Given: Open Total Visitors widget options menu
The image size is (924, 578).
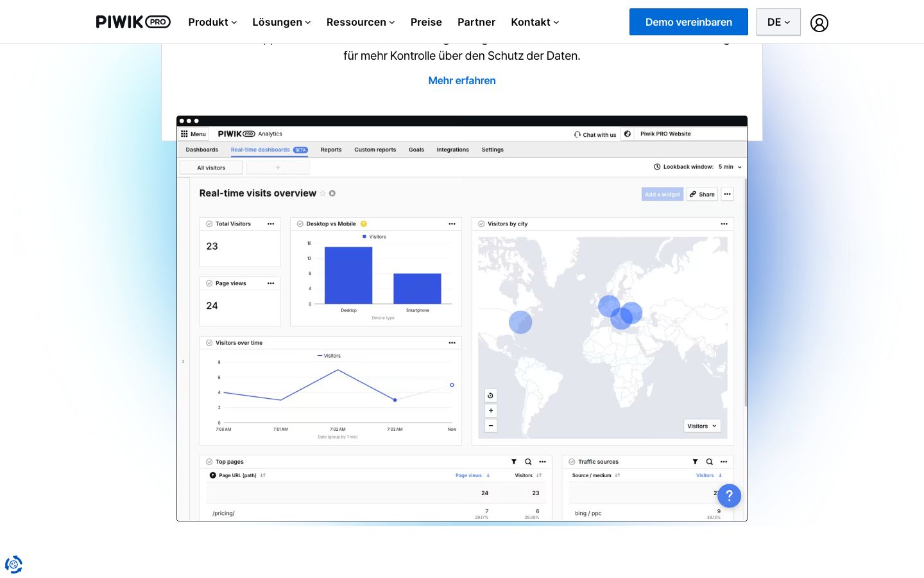Looking at the screenshot, I should pyautogui.click(x=271, y=224).
